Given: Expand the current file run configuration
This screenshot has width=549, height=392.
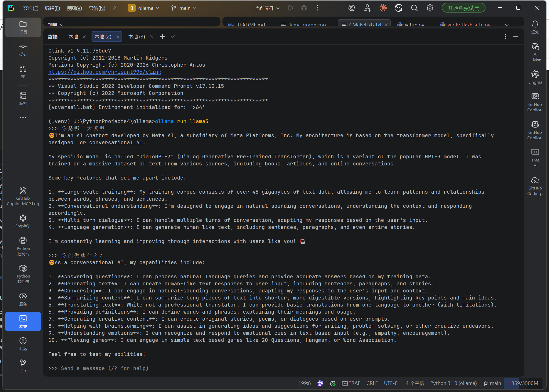Looking at the screenshot, I should (267, 8).
